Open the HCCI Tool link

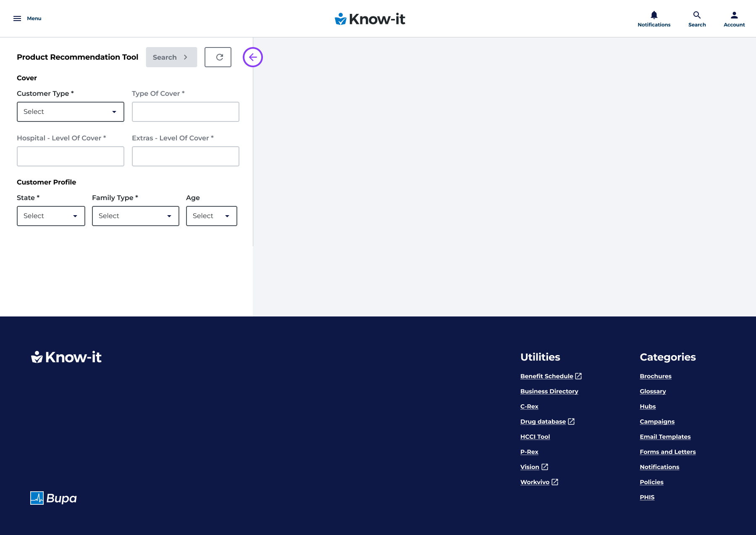click(x=535, y=437)
